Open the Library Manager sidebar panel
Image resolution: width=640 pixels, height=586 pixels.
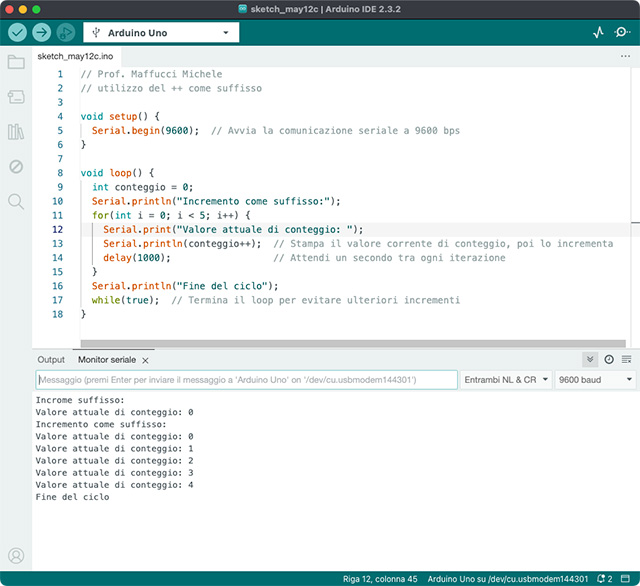(x=16, y=132)
